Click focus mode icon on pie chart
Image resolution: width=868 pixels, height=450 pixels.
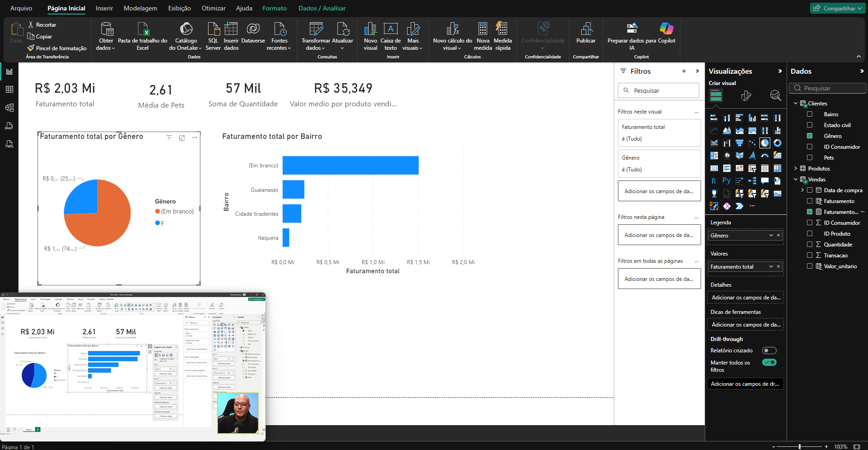pos(182,137)
